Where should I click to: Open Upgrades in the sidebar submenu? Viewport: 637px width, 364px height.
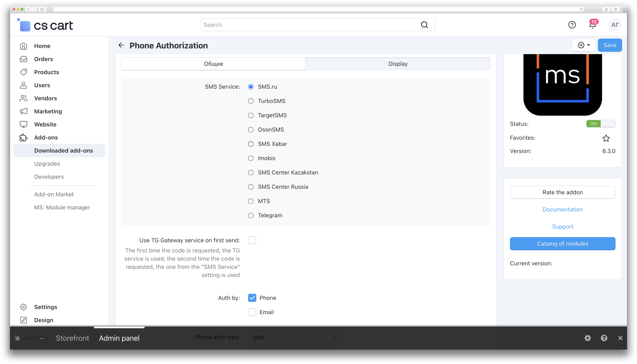(47, 163)
